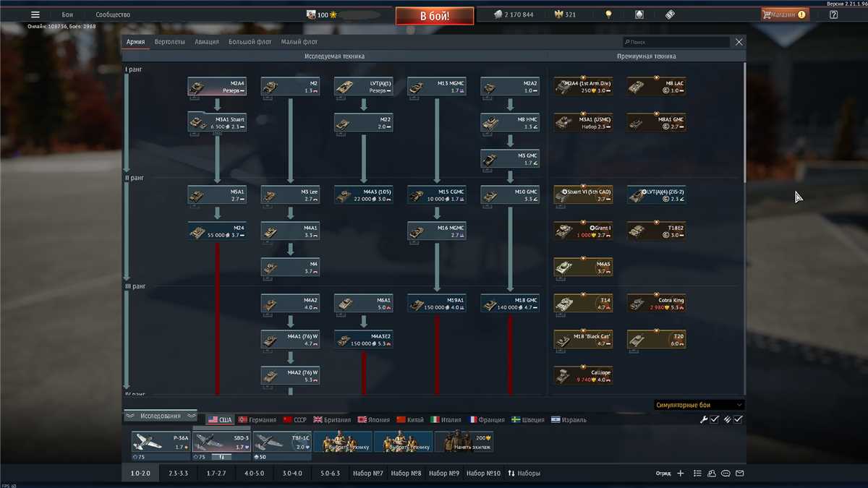Open the battle pass ticket icon
Image resolution: width=868 pixels, height=488 pixels.
[669, 14]
